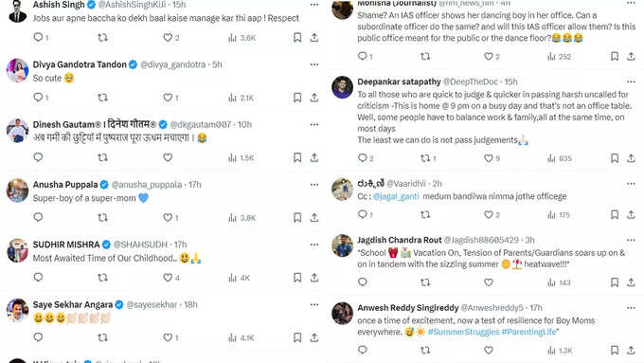The image size is (644, 363).
Task: Like Ashish Singh's tweet with heart icon
Action: 168,38
